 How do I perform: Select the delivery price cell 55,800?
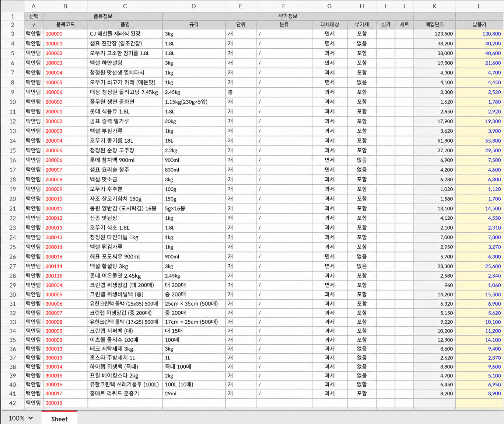pyautogui.click(x=479, y=140)
